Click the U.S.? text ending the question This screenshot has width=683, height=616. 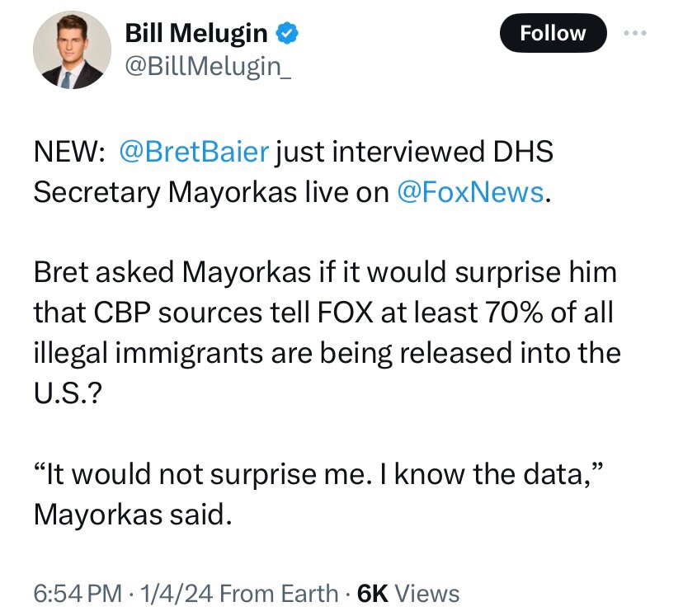(68, 389)
